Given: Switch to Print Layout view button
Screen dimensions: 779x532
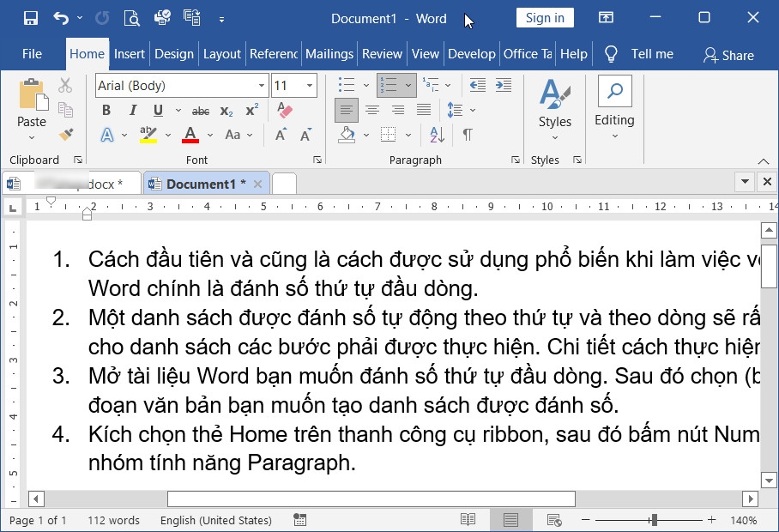Looking at the screenshot, I should [x=510, y=520].
